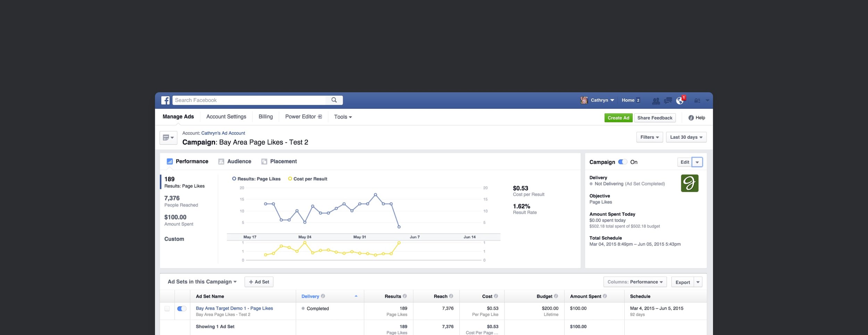Click Home in the top bar

628,100
